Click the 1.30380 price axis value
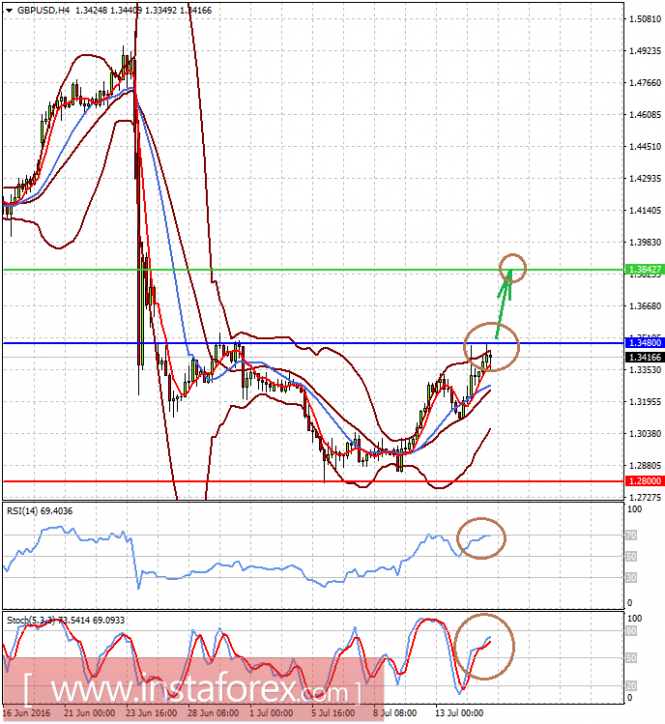 645,434
